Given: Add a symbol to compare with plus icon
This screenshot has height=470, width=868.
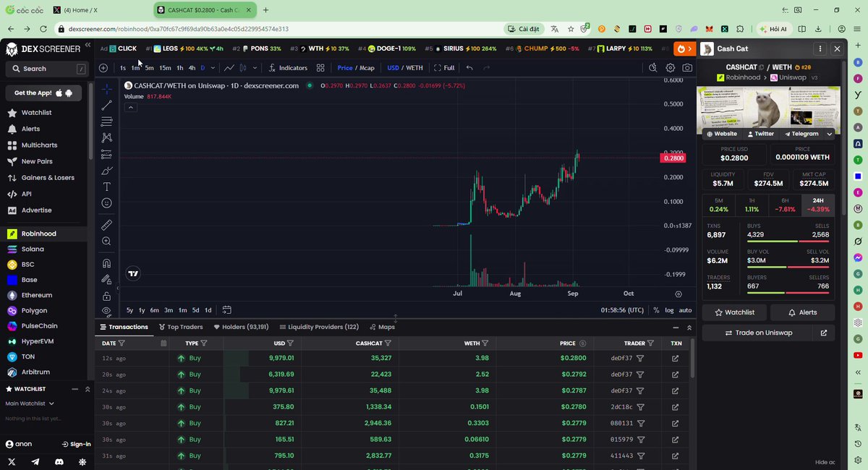Looking at the screenshot, I should 103,68.
